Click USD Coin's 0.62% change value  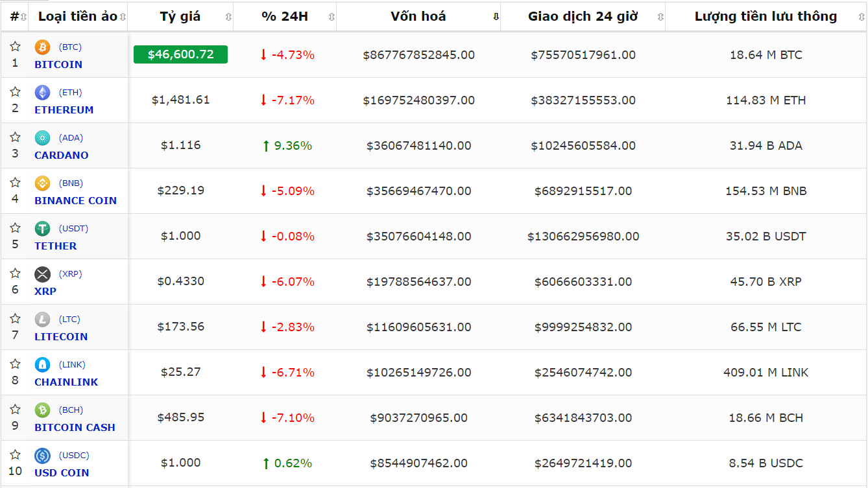click(293, 463)
